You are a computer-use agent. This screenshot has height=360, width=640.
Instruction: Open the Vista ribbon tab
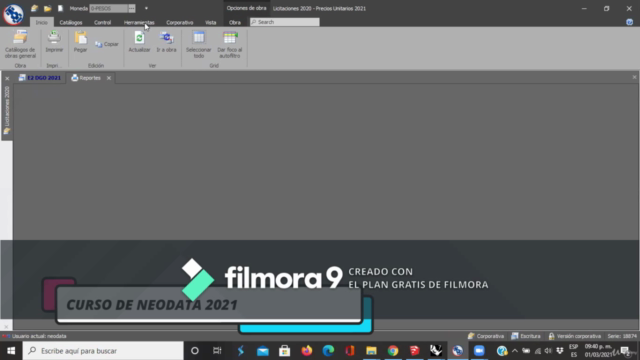click(x=211, y=22)
